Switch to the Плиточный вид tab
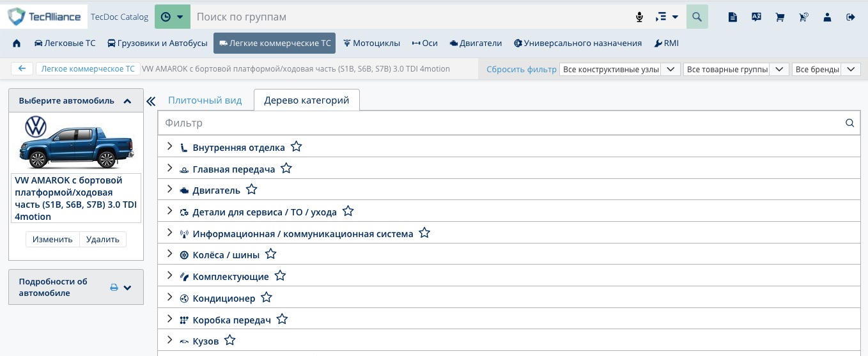Screen dimensions: 868x356 click(x=205, y=100)
